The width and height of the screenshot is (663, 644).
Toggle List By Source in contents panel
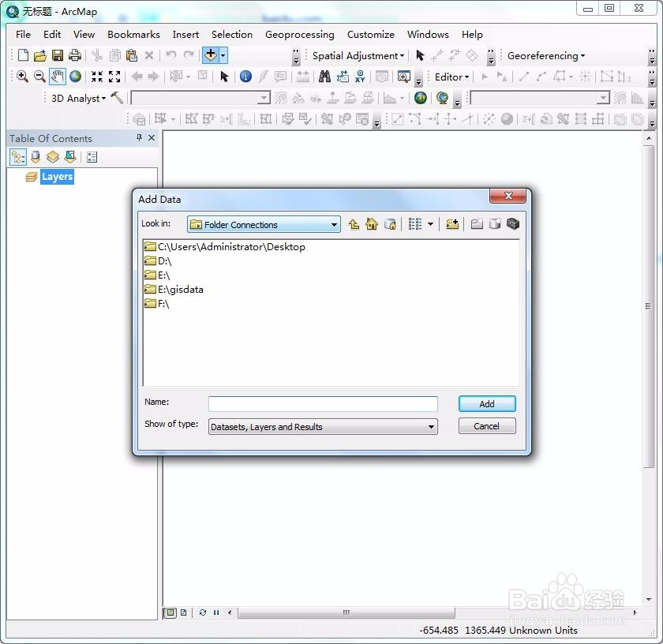click(36, 157)
